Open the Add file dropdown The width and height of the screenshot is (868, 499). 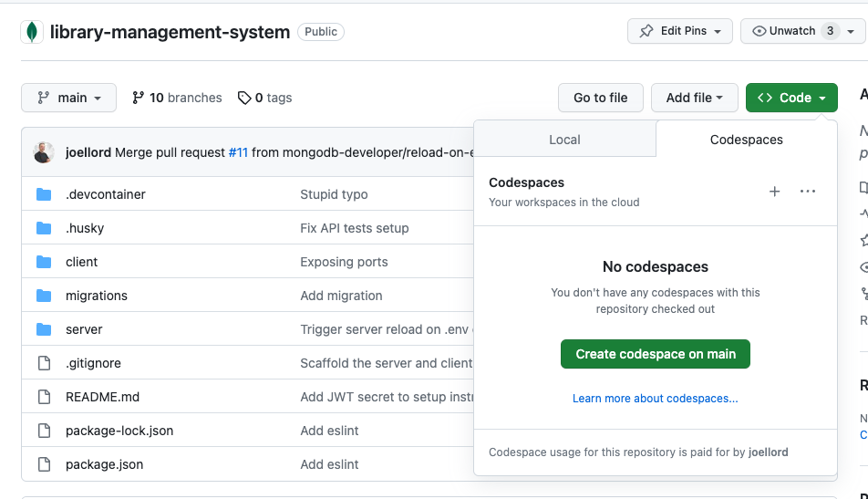(x=694, y=98)
